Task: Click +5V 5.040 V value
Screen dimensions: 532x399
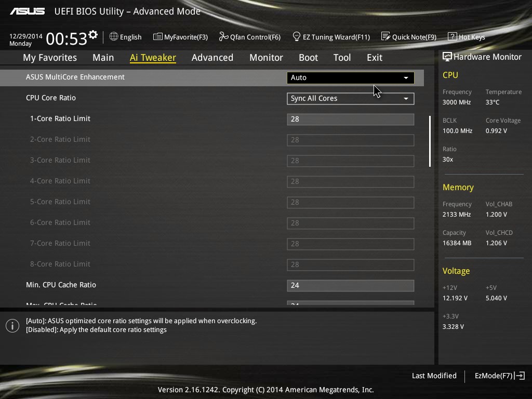Action: tap(496, 298)
